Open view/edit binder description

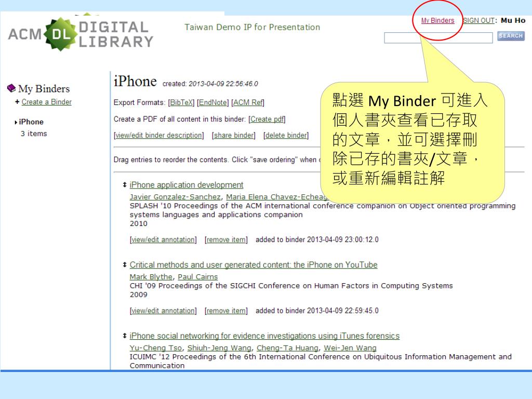(x=159, y=135)
